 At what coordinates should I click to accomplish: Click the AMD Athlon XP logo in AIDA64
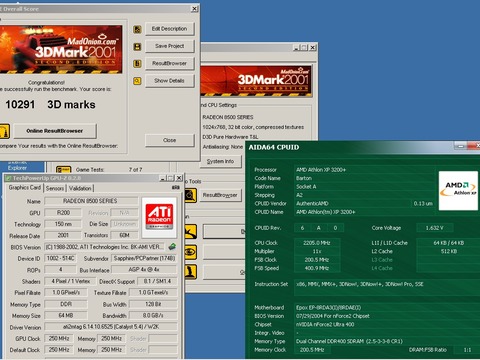click(458, 190)
